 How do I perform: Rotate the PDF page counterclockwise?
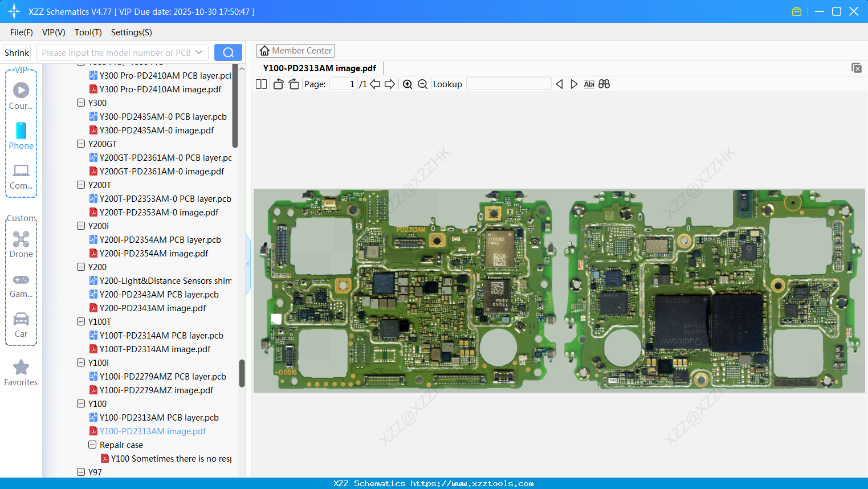(278, 84)
